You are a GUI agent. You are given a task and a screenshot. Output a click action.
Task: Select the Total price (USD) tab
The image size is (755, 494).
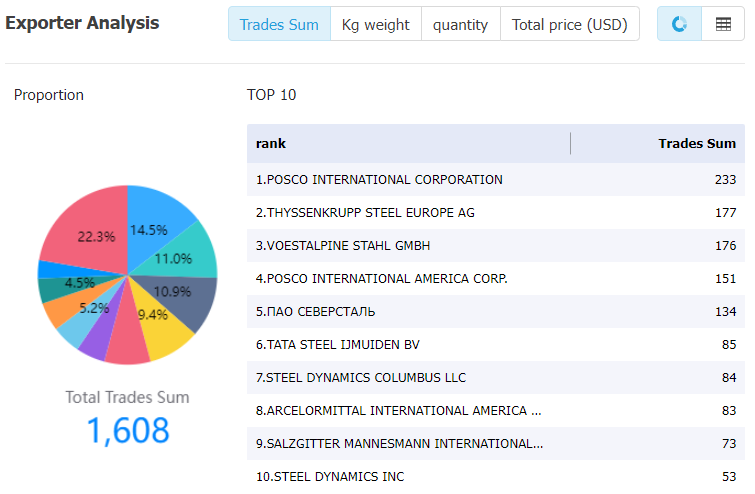pos(570,24)
